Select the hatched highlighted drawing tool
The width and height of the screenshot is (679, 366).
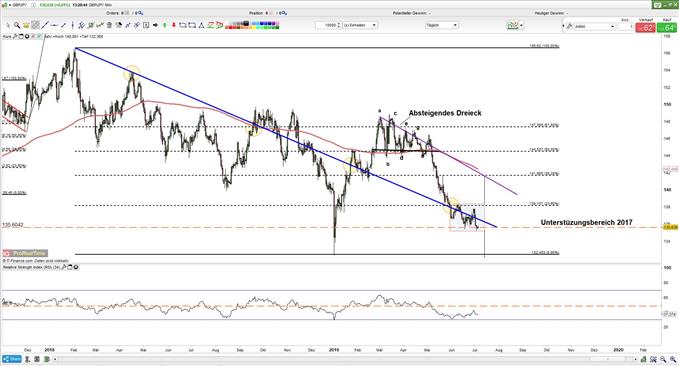click(x=36, y=25)
